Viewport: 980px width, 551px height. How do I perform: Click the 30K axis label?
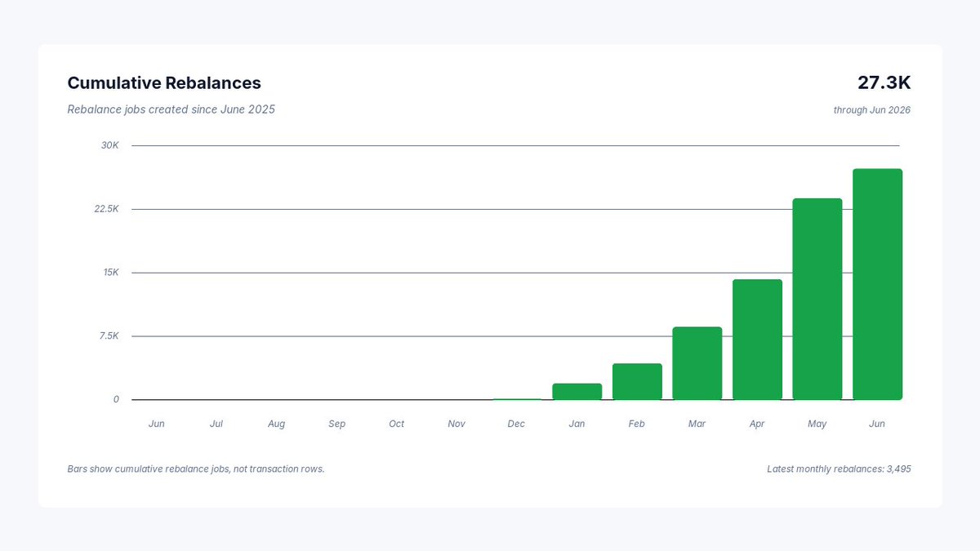[110, 145]
